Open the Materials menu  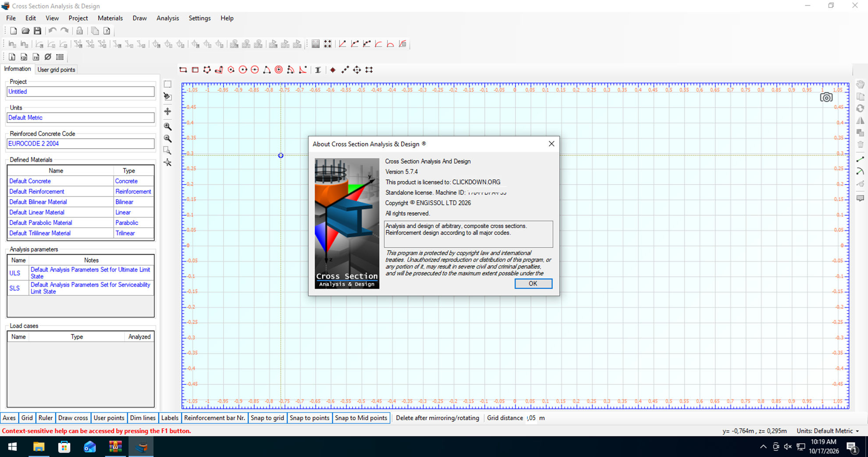110,18
